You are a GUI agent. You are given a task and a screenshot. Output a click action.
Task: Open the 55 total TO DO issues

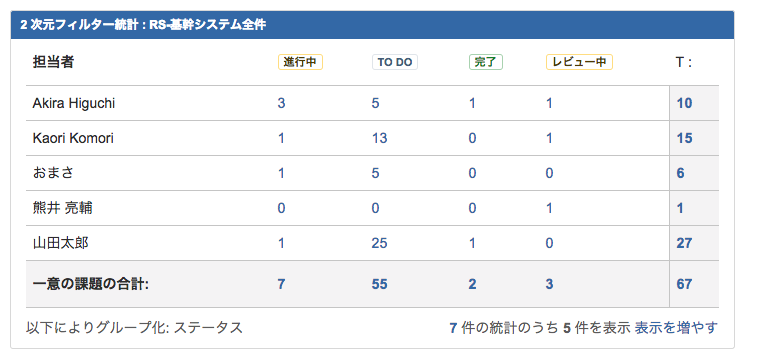click(x=379, y=284)
